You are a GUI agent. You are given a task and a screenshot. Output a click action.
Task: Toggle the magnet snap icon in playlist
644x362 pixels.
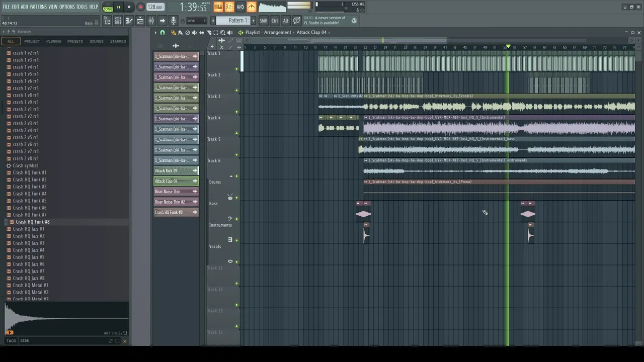[163, 32]
